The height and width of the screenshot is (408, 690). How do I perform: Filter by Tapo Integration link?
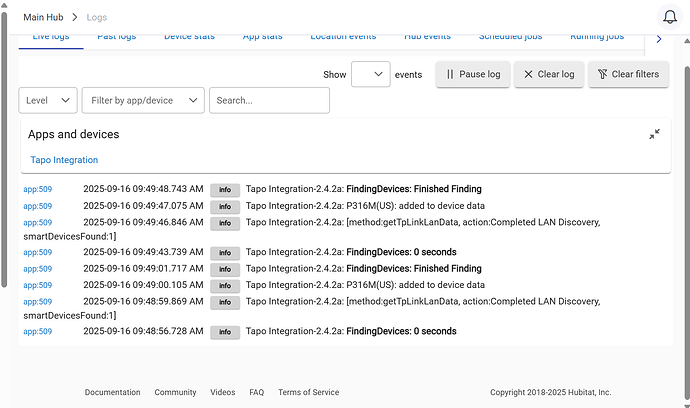click(64, 160)
